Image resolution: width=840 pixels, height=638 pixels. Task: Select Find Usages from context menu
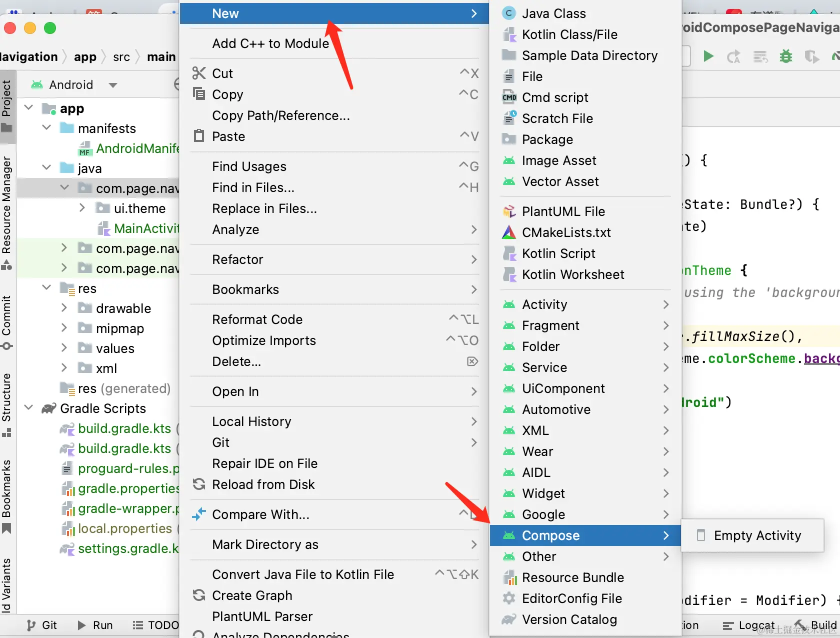point(334,166)
